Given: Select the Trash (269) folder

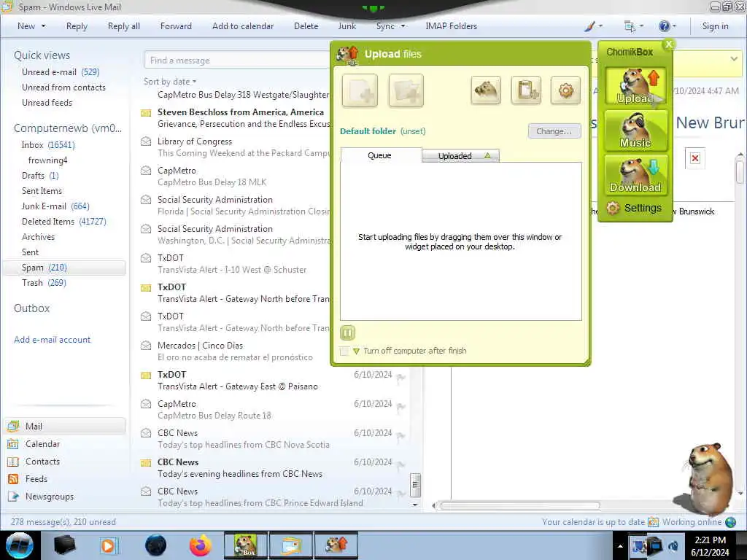Looking at the screenshot, I should (44, 283).
